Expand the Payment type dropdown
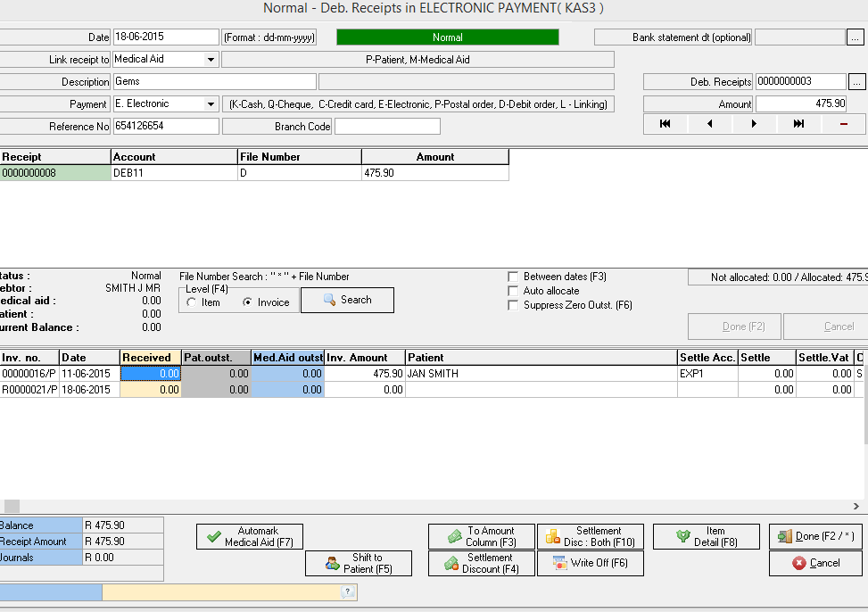868x612 pixels. coord(211,104)
